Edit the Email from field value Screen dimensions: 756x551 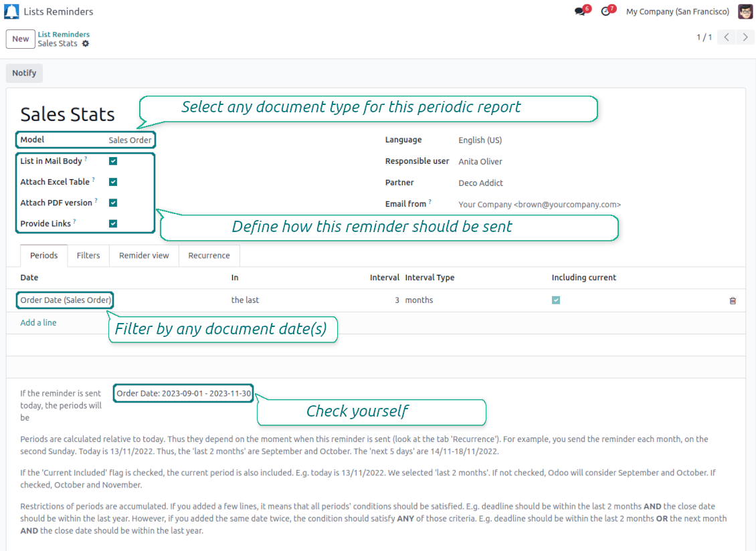(x=539, y=205)
